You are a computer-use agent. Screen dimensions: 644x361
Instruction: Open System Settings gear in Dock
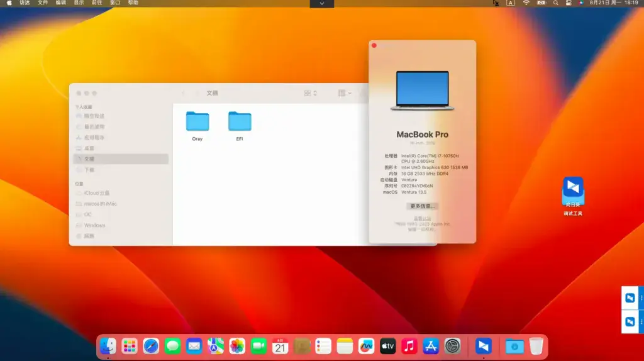pyautogui.click(x=453, y=346)
